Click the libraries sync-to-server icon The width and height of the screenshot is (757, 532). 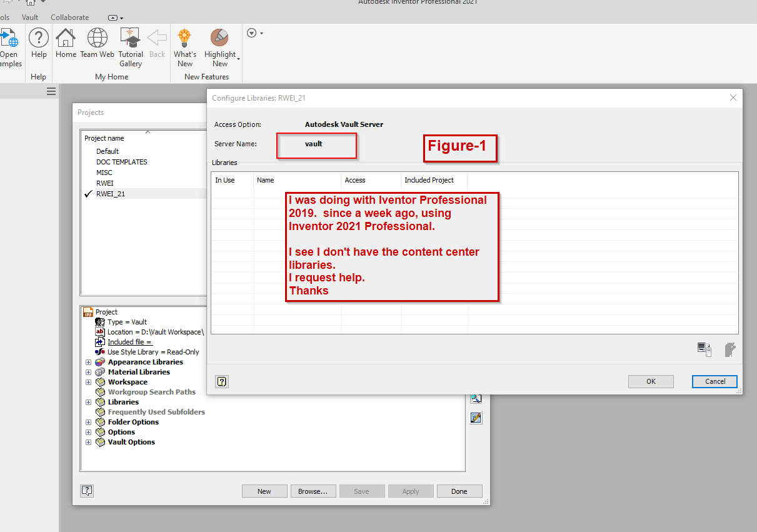coord(704,349)
